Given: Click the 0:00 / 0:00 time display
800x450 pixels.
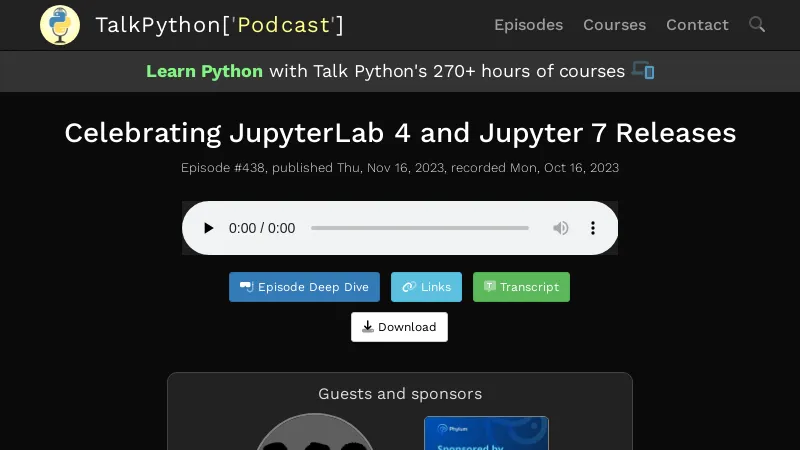Looking at the screenshot, I should 262,228.
